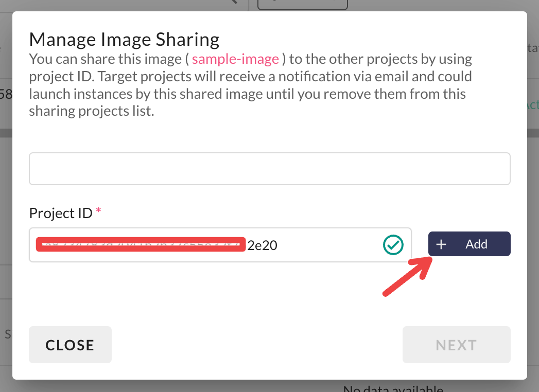The width and height of the screenshot is (539, 392).
Task: Click the Project ID label
Action: [x=61, y=213]
